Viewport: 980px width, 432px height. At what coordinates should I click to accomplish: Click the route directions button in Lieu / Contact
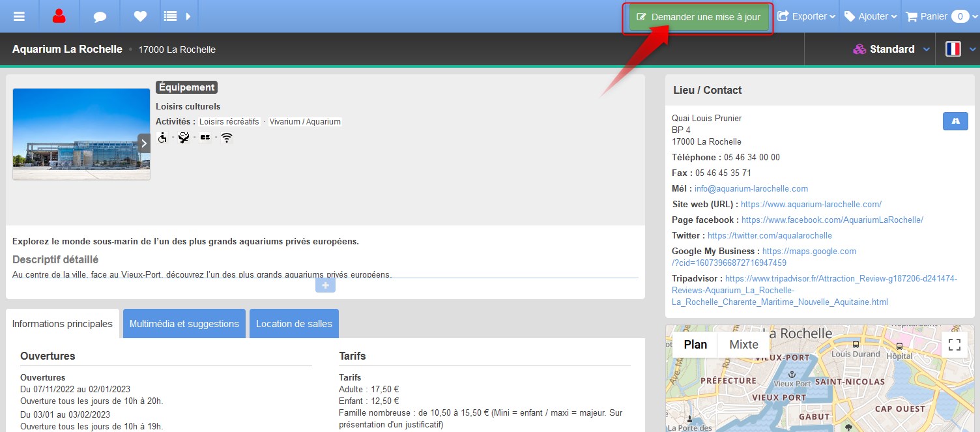point(955,121)
